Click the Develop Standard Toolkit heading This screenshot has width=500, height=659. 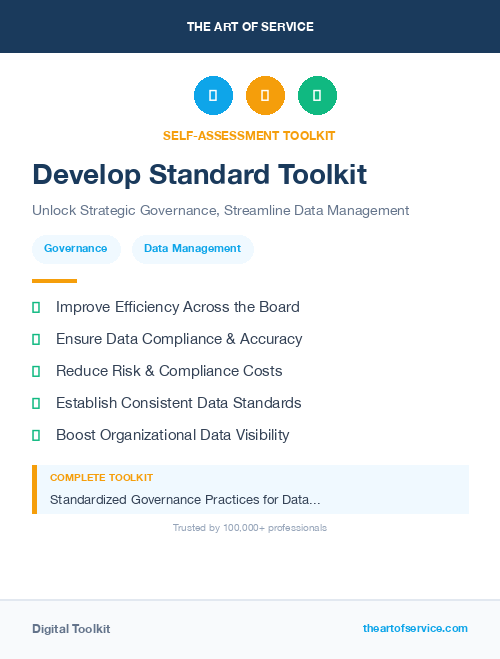[x=200, y=174]
